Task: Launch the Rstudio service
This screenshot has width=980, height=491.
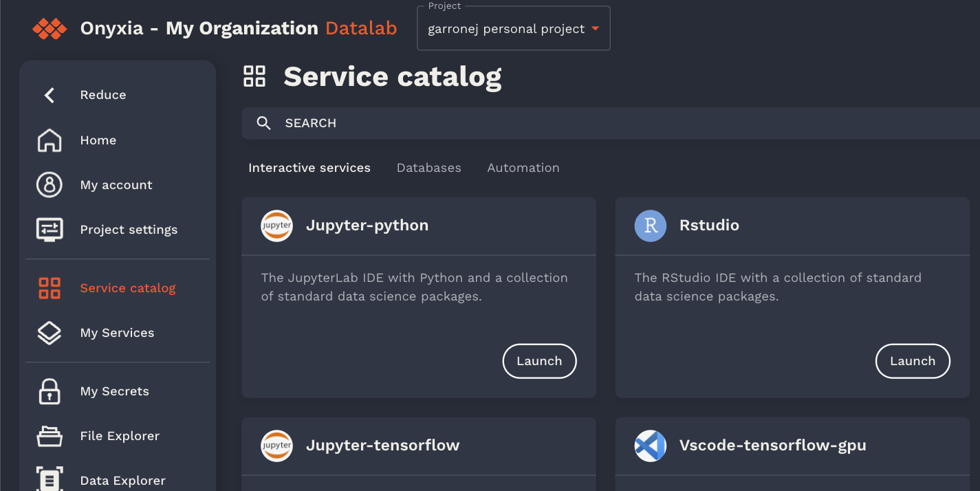Action: click(913, 361)
